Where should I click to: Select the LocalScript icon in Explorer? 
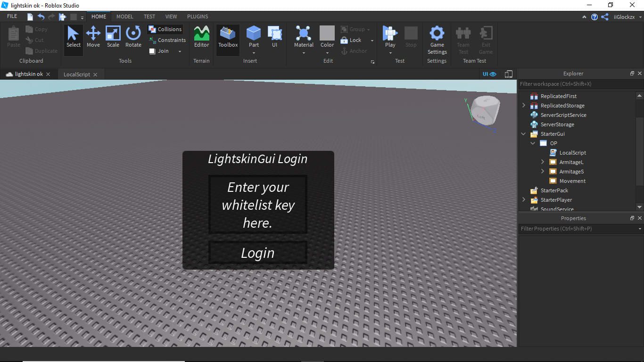[x=553, y=153]
